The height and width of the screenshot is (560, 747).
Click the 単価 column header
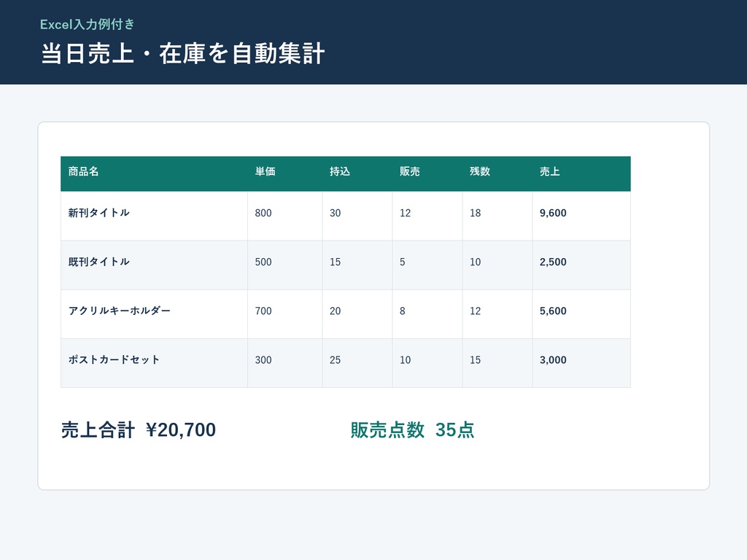[x=285, y=174]
